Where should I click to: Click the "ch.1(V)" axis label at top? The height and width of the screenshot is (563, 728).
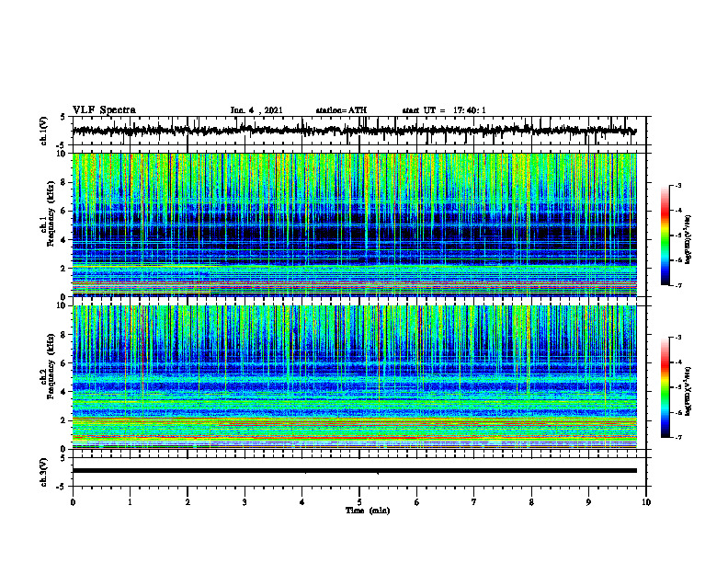click(x=44, y=131)
